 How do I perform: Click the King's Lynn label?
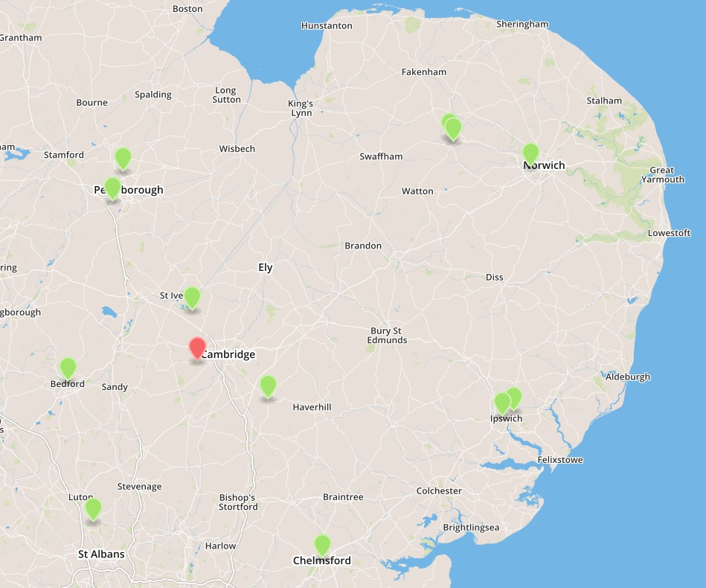point(301,108)
